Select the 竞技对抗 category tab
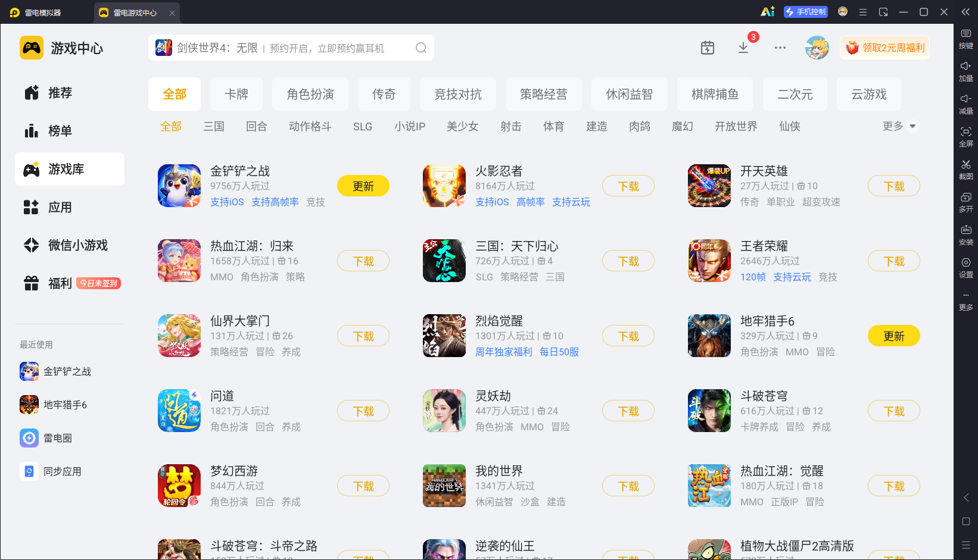The width and height of the screenshot is (978, 560). click(x=458, y=94)
